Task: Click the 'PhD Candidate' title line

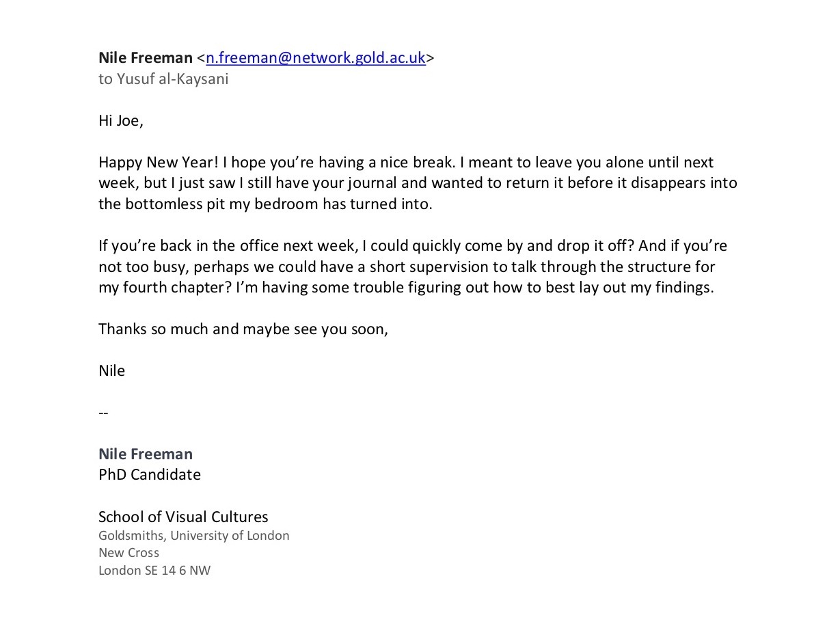Action: click(149, 474)
